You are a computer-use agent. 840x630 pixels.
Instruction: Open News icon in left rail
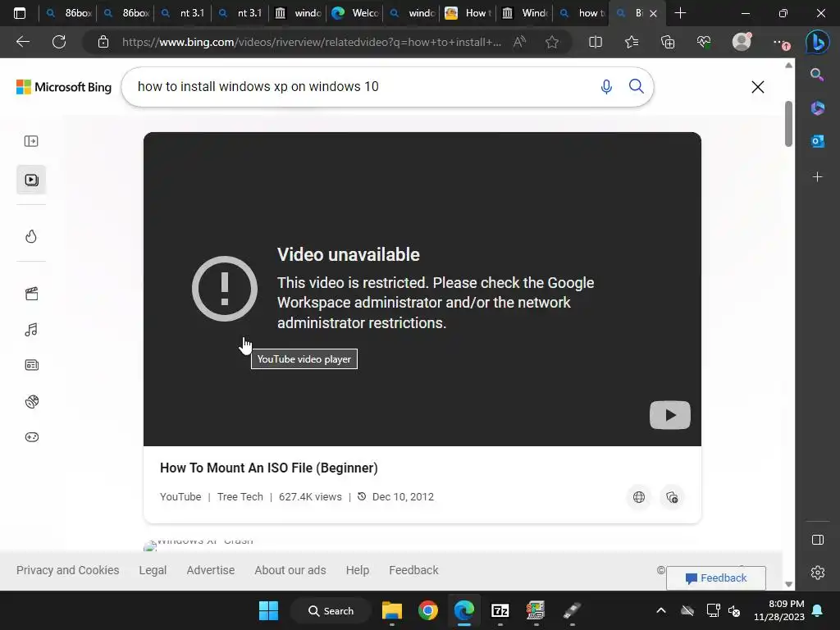(32, 365)
